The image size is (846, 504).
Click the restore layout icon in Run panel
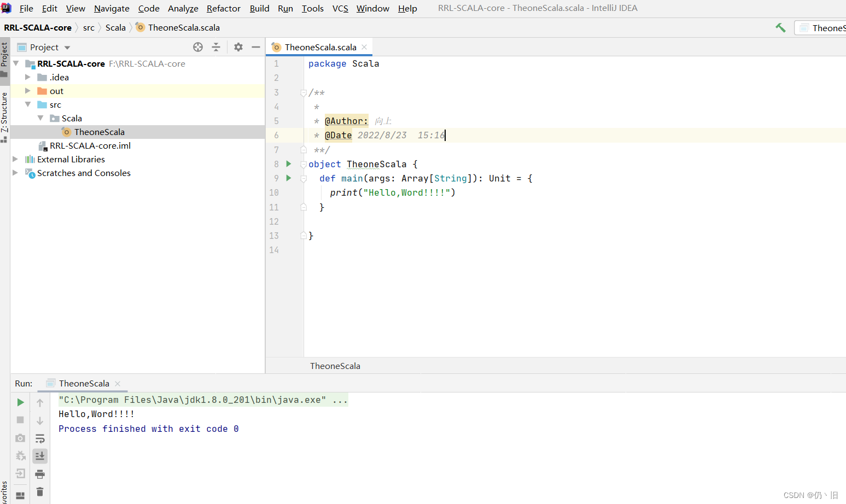click(x=20, y=496)
